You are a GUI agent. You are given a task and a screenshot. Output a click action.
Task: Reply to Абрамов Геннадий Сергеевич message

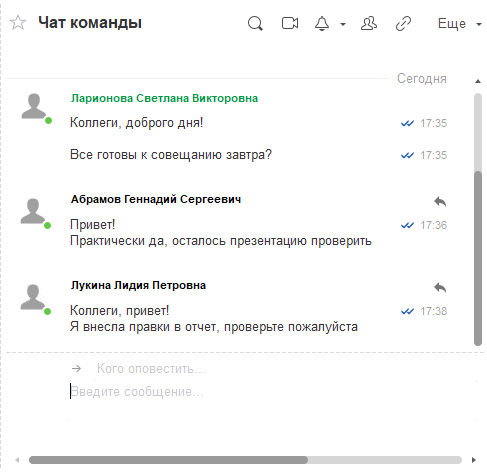pos(440,202)
